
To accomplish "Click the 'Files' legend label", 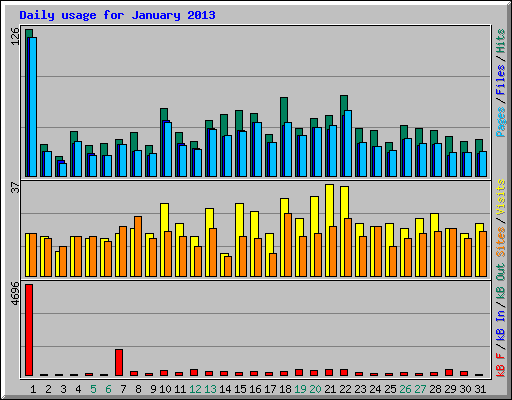I will point(500,80).
